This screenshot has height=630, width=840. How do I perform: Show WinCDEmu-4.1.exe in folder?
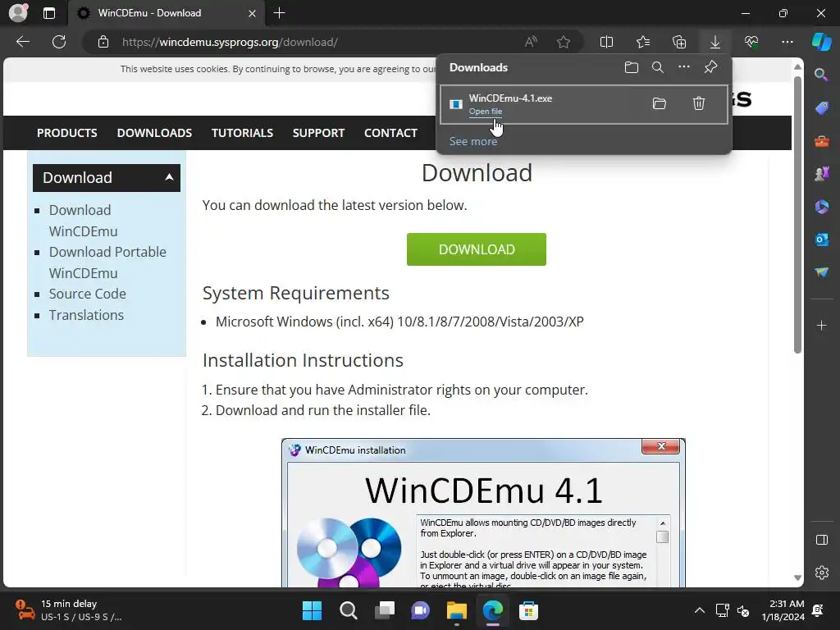[x=660, y=103]
